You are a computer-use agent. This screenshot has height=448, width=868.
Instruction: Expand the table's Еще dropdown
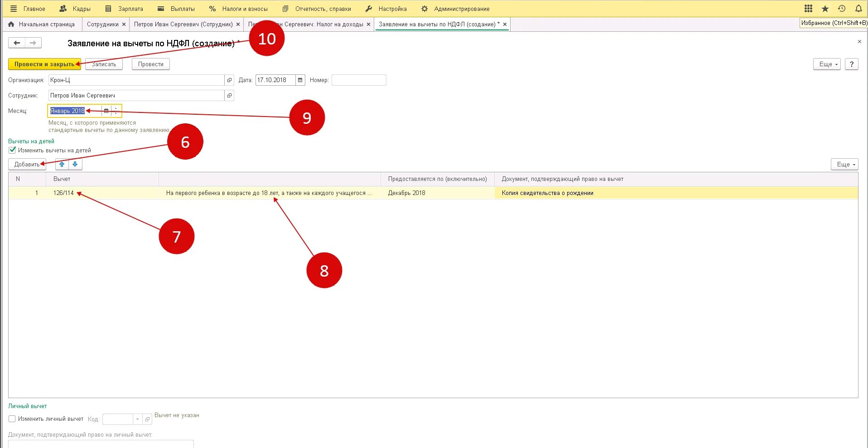coord(844,164)
